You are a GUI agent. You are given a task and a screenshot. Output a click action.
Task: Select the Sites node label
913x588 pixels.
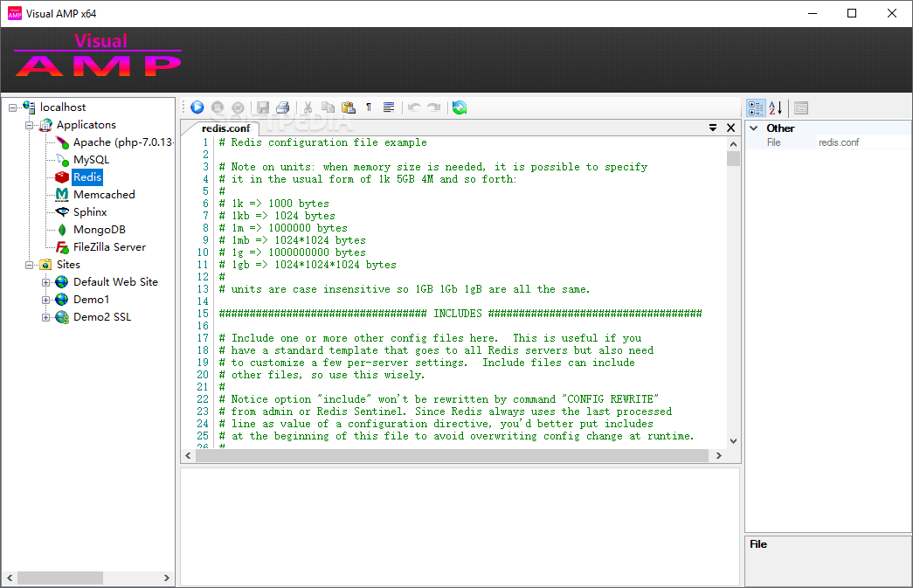pyautogui.click(x=68, y=265)
